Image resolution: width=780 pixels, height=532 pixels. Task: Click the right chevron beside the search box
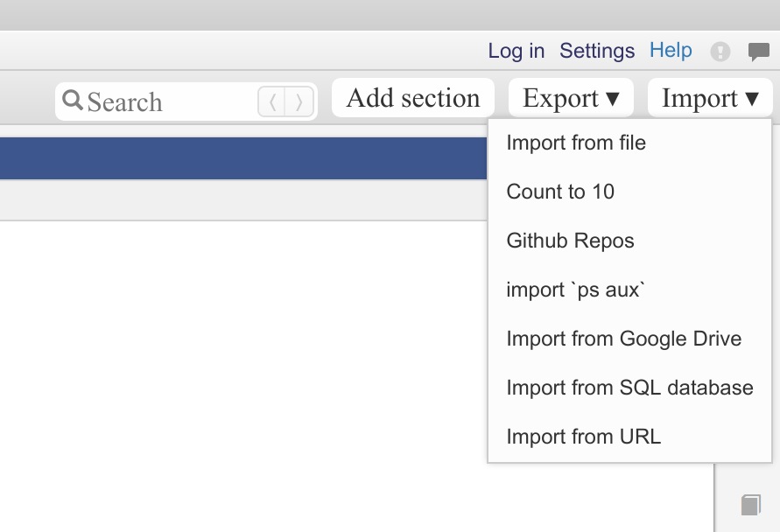pyautogui.click(x=298, y=101)
